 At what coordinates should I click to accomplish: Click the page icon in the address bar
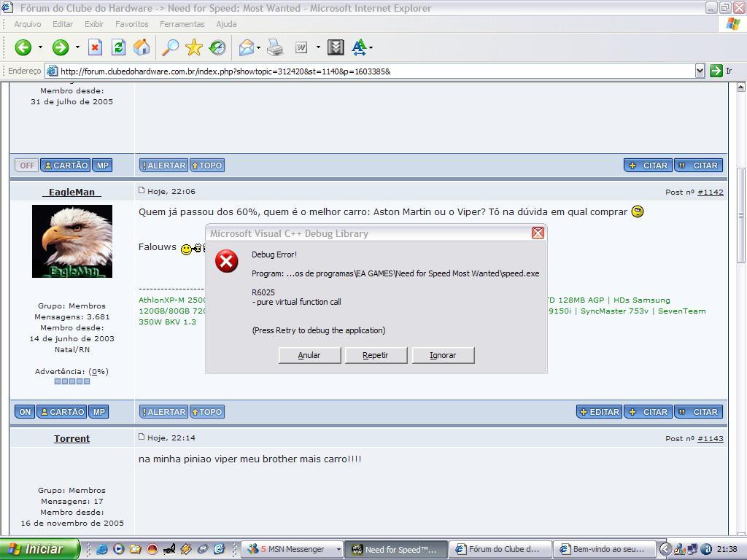pyautogui.click(x=52, y=71)
